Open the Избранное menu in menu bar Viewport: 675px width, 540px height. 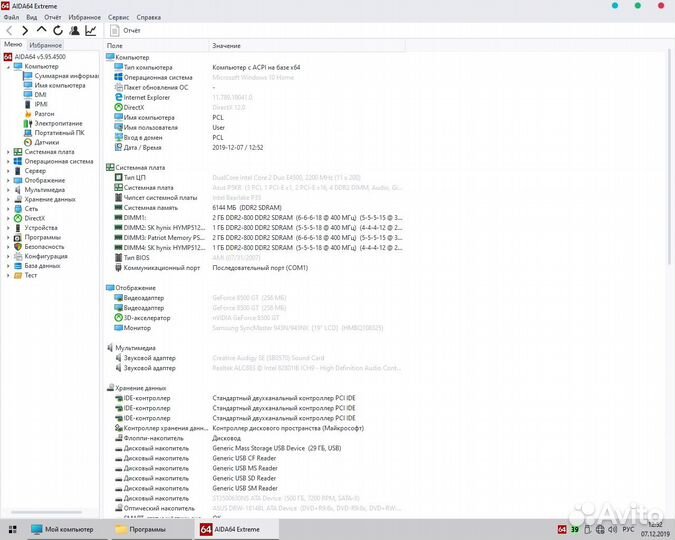coord(84,17)
